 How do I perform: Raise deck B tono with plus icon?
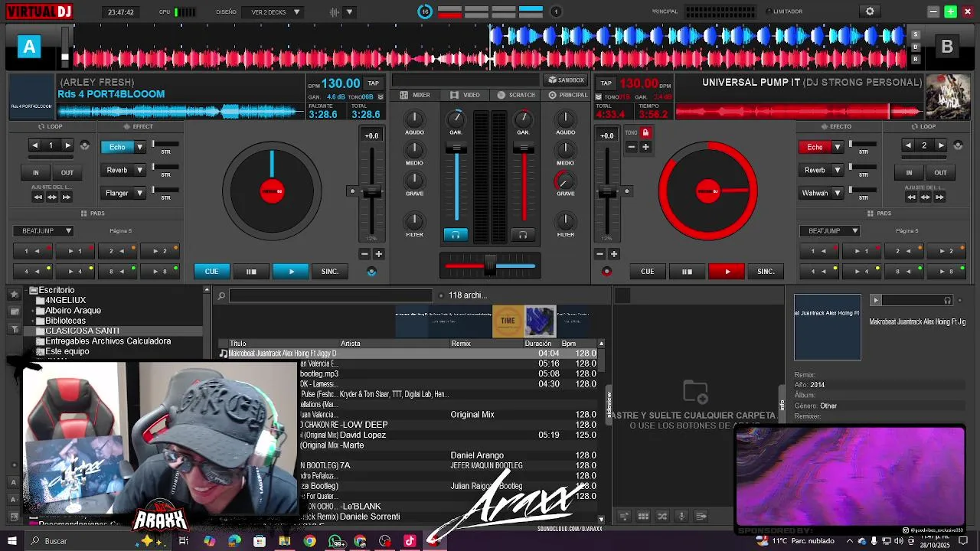[645, 147]
